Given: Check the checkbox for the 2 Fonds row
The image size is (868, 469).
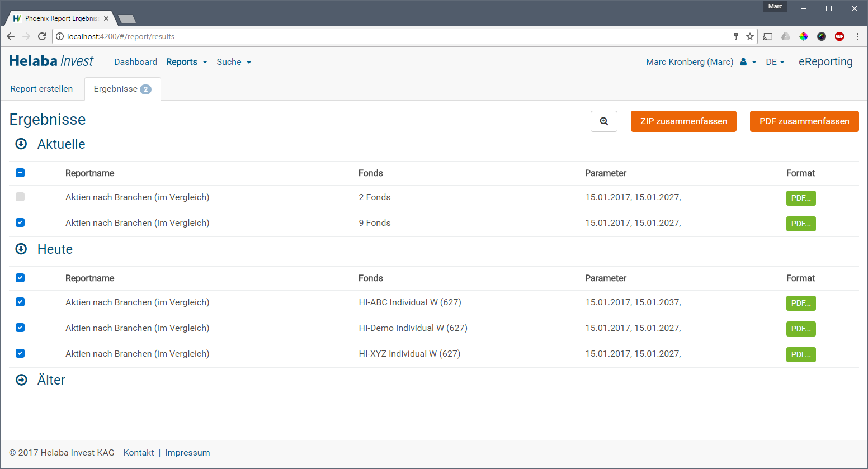Looking at the screenshot, I should pyautogui.click(x=20, y=197).
